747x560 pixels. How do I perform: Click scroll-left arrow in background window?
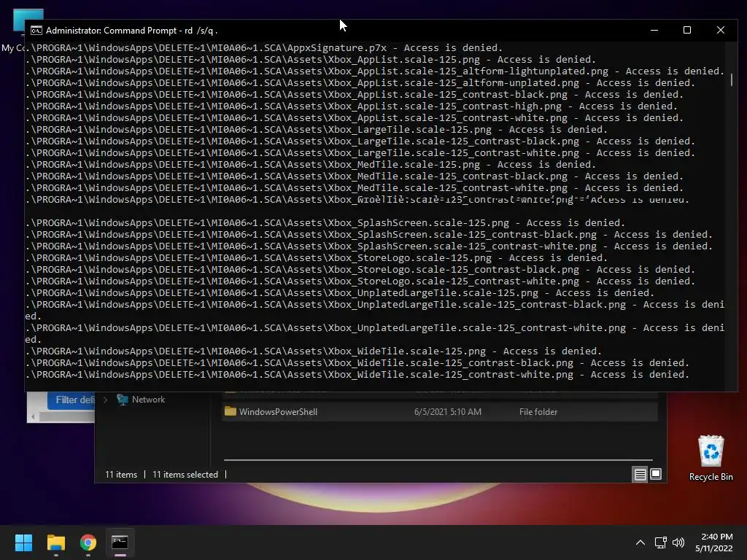pyautogui.click(x=33, y=416)
